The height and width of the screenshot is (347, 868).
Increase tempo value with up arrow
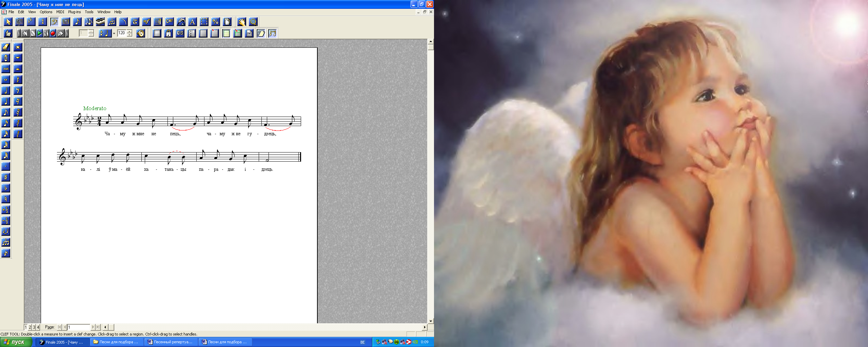(130, 31)
